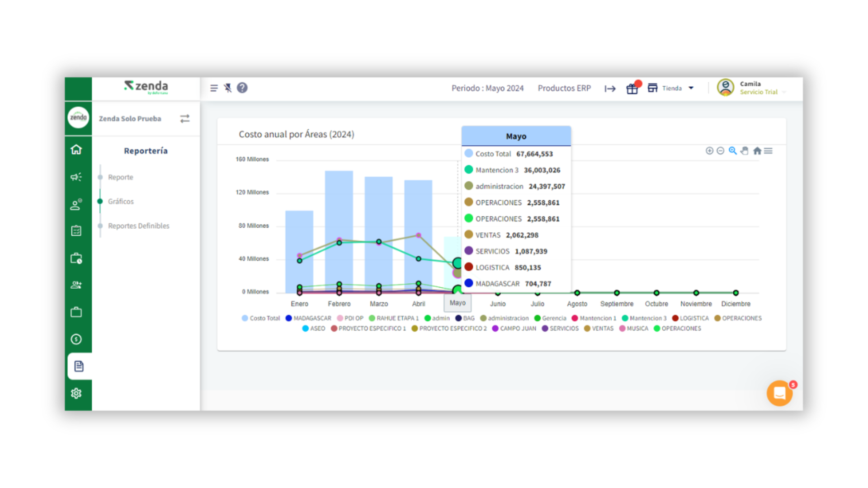Toggle the green OPERACIONES legend series

(677, 328)
